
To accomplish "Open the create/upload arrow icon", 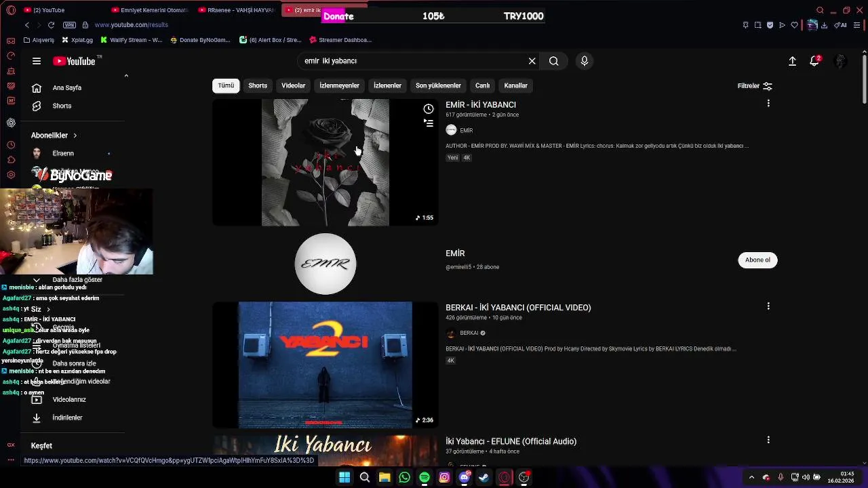I will click(x=792, y=61).
